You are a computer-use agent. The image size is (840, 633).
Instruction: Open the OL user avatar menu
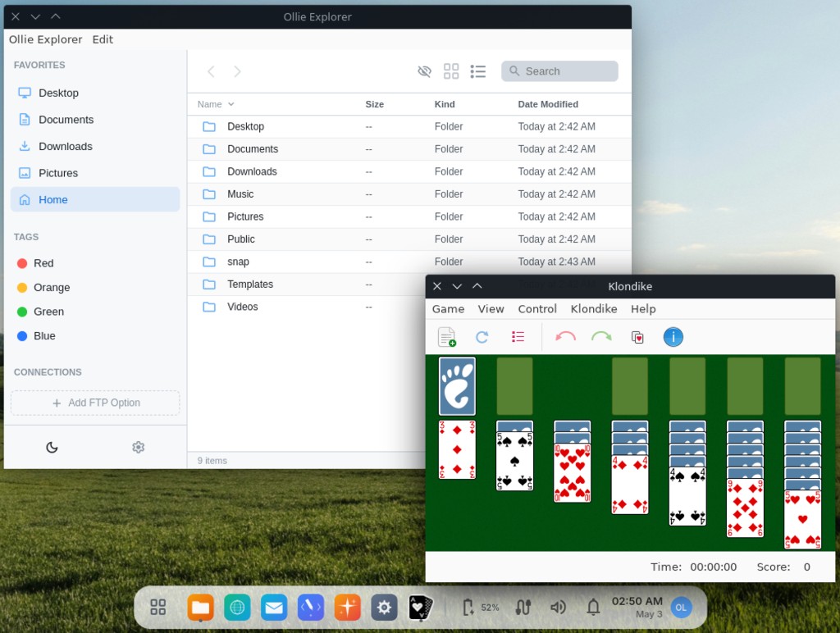681,608
